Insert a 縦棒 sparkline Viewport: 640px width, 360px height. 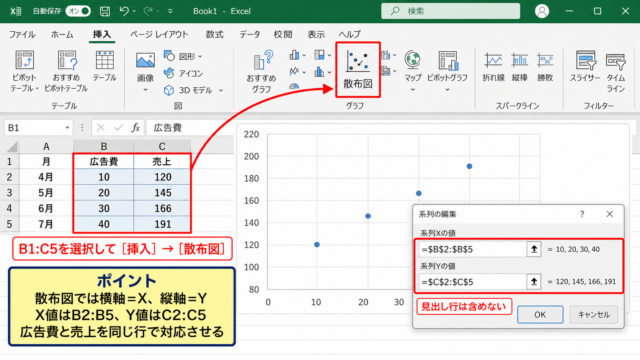point(520,66)
